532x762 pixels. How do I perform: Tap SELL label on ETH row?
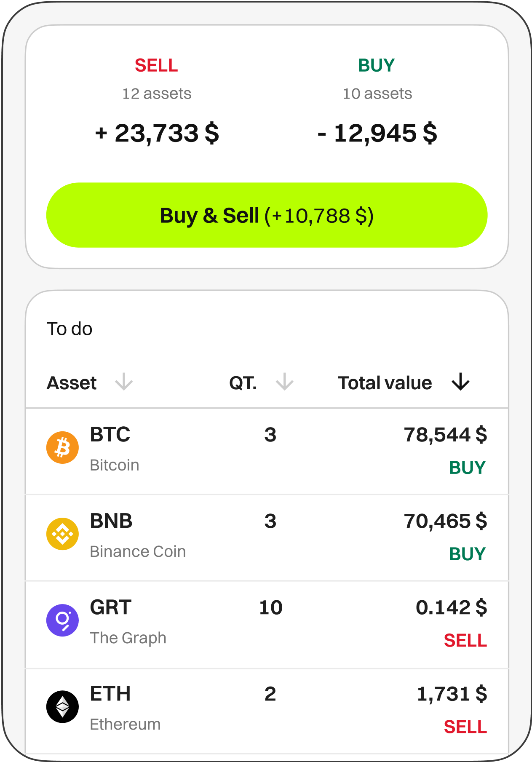(465, 727)
